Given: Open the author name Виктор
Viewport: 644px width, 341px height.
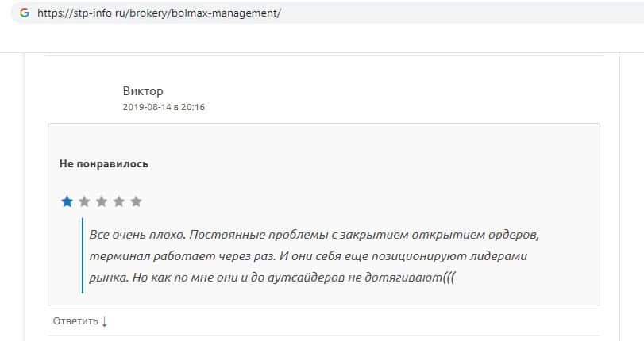Looking at the screenshot, I should pos(143,91).
